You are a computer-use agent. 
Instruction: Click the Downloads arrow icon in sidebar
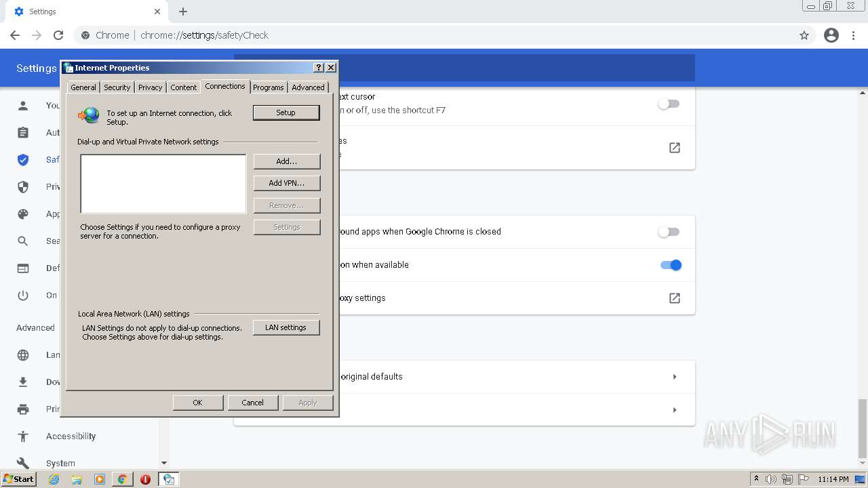[x=23, y=382]
